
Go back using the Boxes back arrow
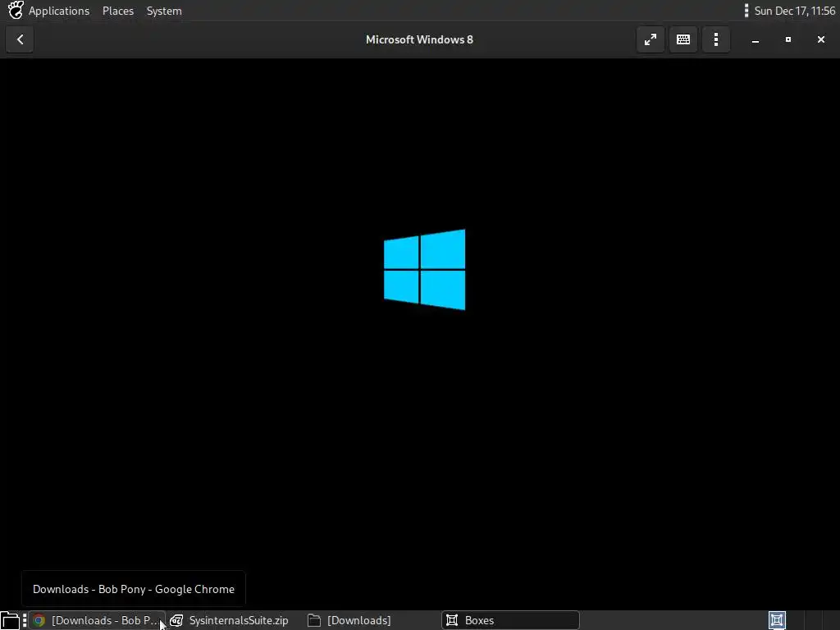[x=20, y=39]
